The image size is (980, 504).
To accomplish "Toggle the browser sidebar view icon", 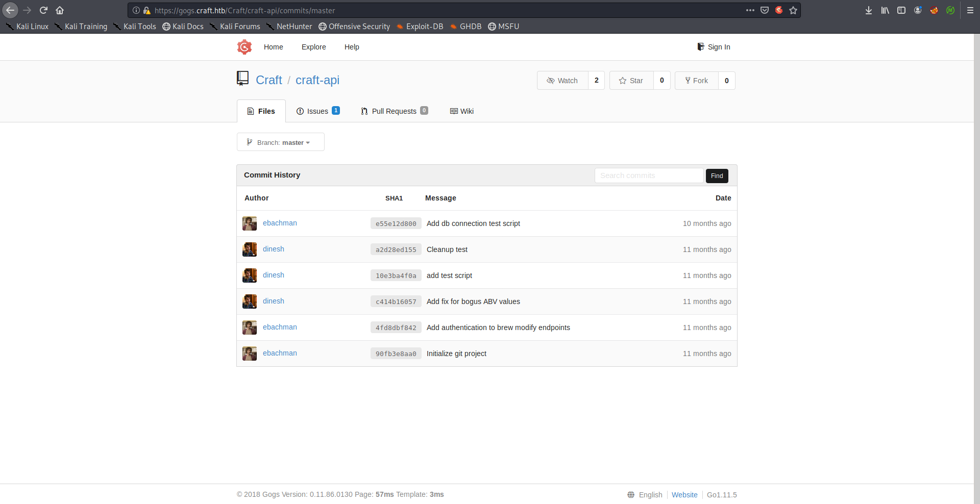I will tap(901, 10).
